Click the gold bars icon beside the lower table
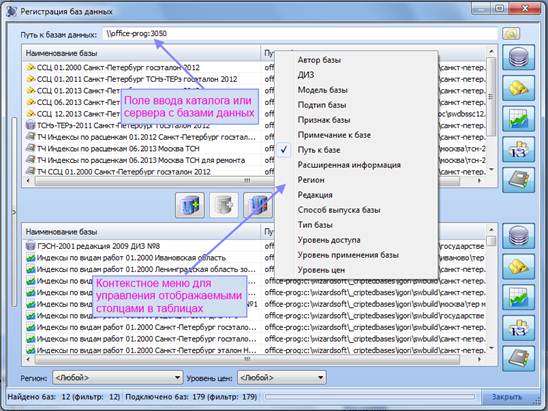This screenshot has width=548, height=411. pos(519,266)
